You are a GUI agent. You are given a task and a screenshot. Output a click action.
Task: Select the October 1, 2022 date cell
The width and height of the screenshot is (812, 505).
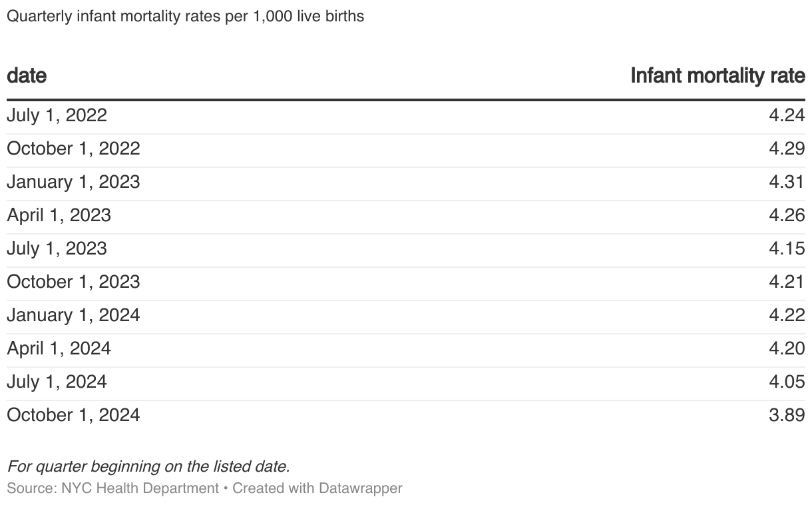pyautogui.click(x=73, y=149)
